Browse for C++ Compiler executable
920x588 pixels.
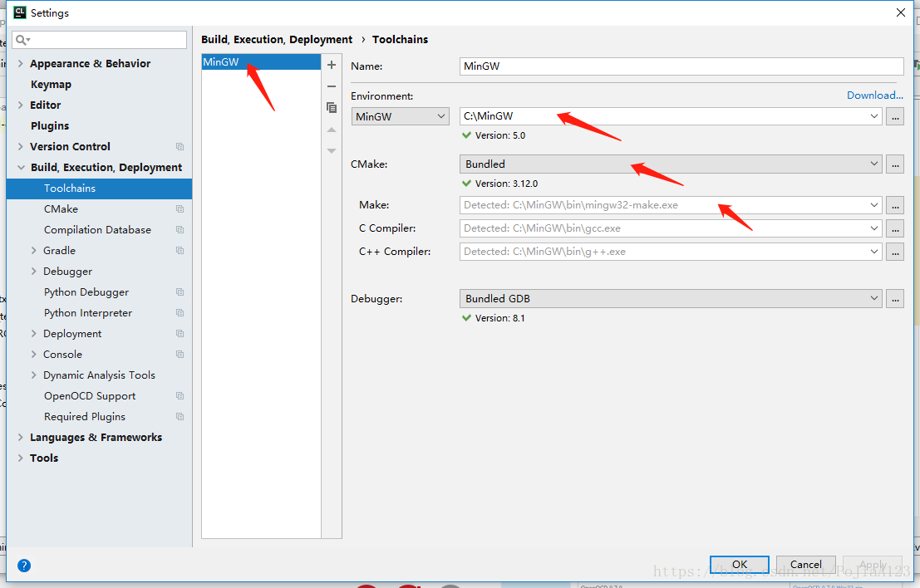tap(895, 252)
